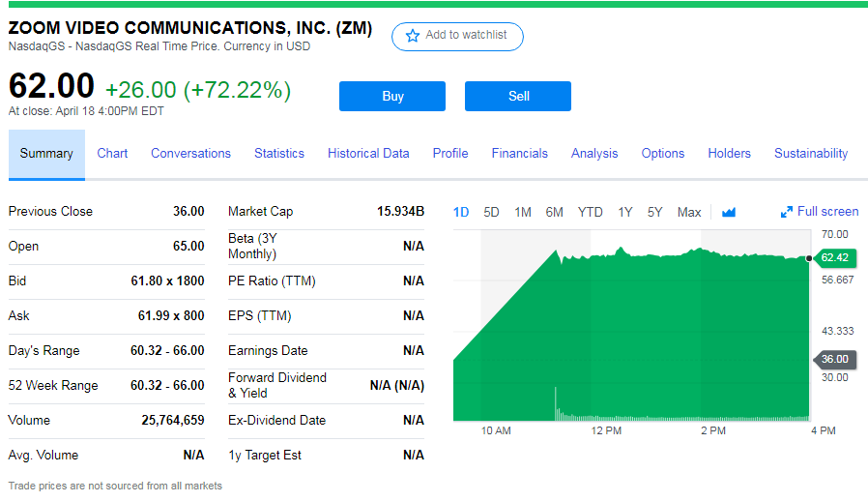Click the large 62.00 stock price
The image size is (868, 502).
pyautogui.click(x=51, y=86)
